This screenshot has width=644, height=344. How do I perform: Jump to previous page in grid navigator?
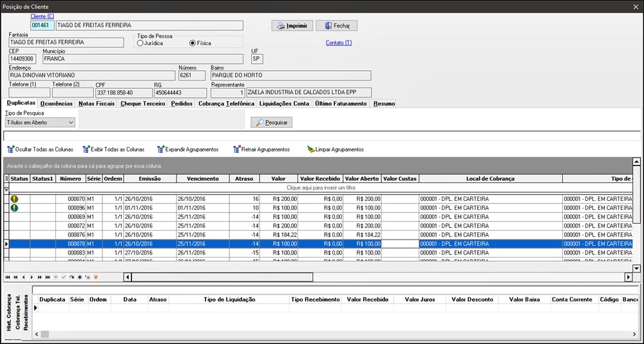coord(15,277)
